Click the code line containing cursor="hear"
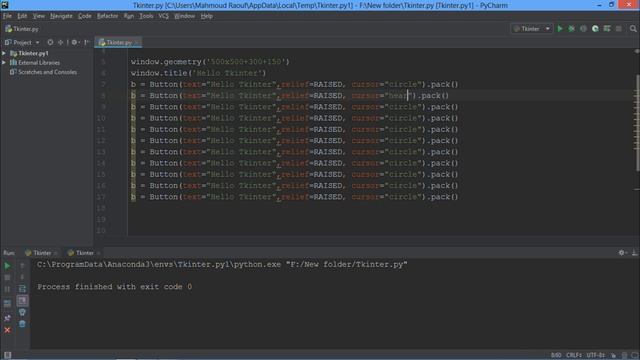The image size is (640, 360). [x=290, y=96]
